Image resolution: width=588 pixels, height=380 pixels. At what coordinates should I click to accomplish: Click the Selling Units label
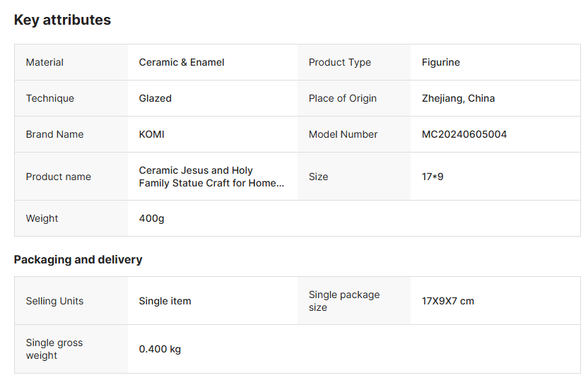(54, 301)
